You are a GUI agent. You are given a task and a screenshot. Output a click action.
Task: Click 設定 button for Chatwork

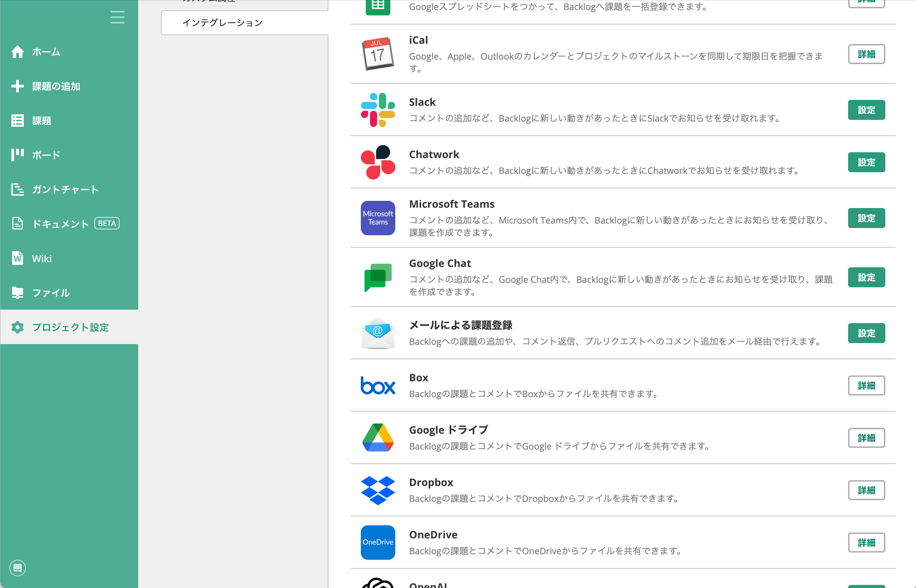coord(866,162)
